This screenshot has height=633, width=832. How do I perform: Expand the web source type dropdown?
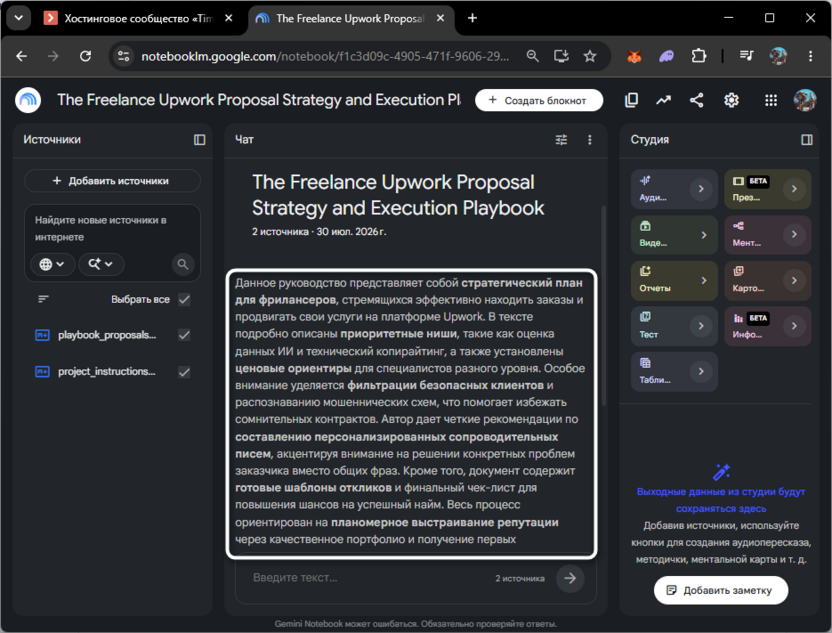pos(52,264)
